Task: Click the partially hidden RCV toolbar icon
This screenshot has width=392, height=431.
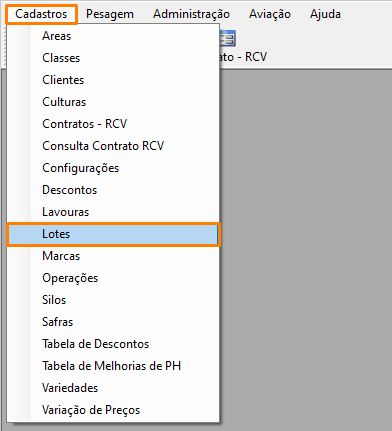Action: point(228,38)
